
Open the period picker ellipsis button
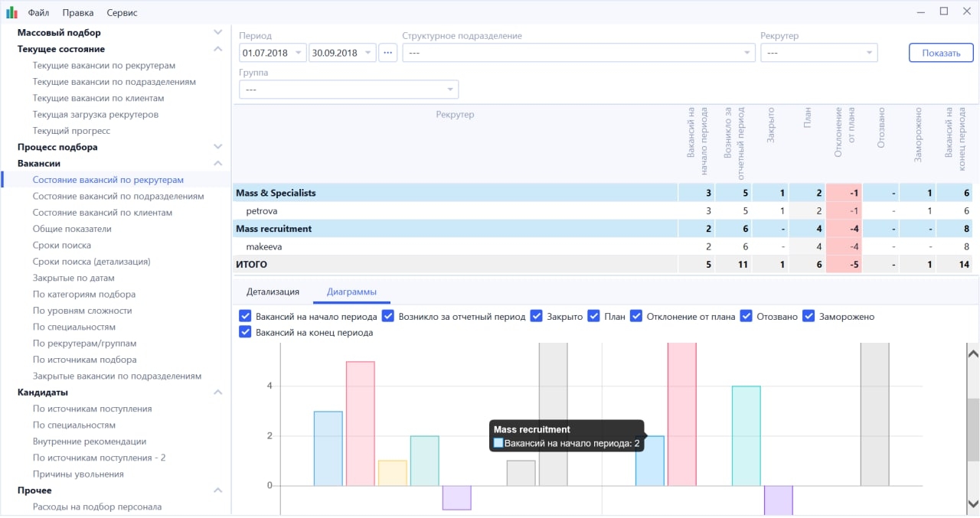[x=388, y=53]
